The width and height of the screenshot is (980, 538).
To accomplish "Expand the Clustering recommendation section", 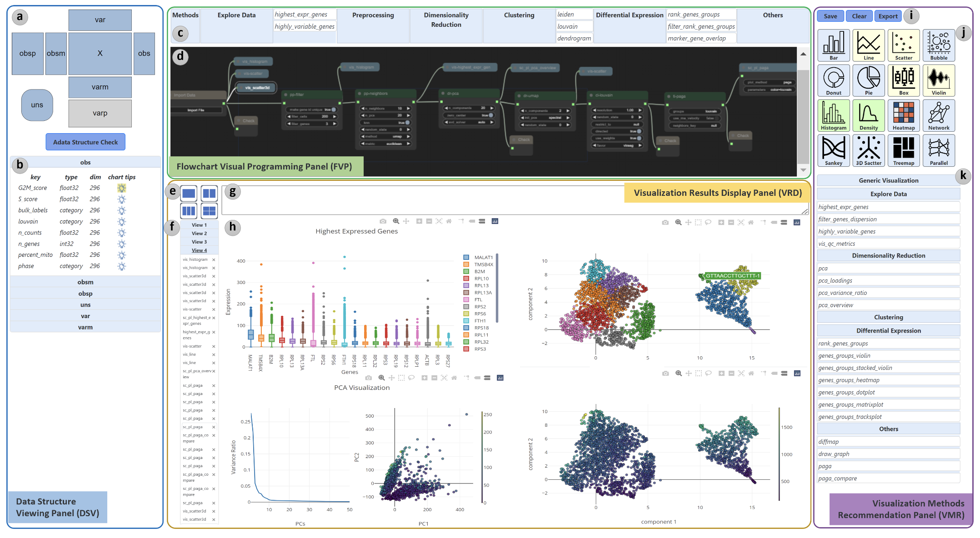I will [888, 317].
